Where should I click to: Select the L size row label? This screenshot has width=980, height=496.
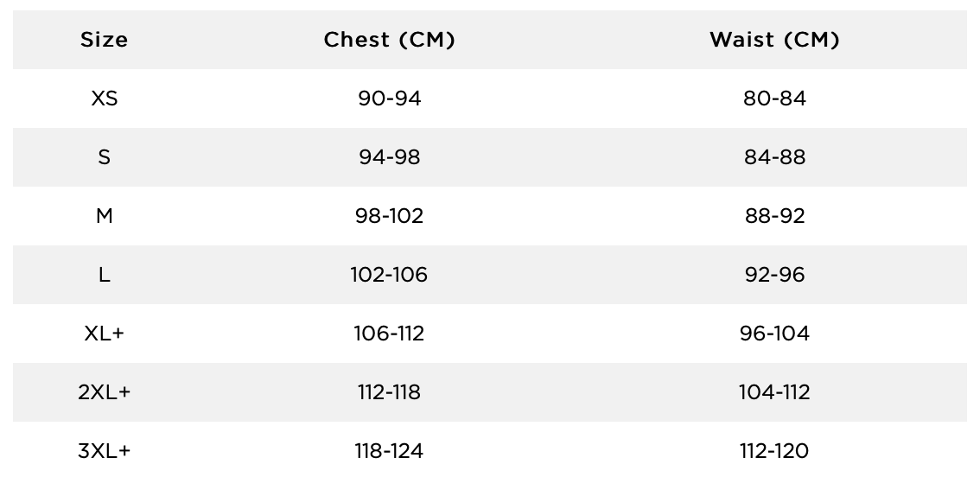pyautogui.click(x=104, y=275)
